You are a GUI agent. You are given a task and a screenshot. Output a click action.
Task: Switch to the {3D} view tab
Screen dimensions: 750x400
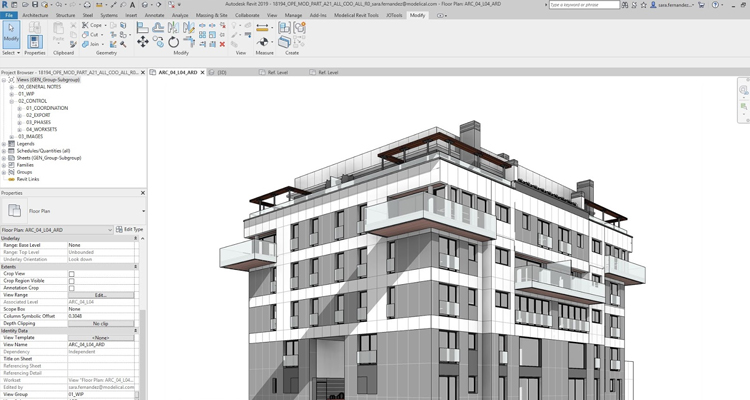point(222,72)
